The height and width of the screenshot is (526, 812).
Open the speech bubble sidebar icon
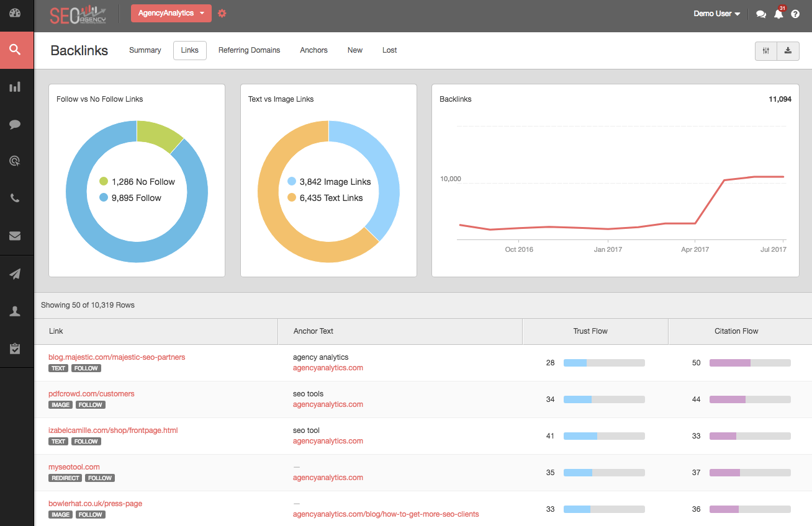(x=16, y=125)
